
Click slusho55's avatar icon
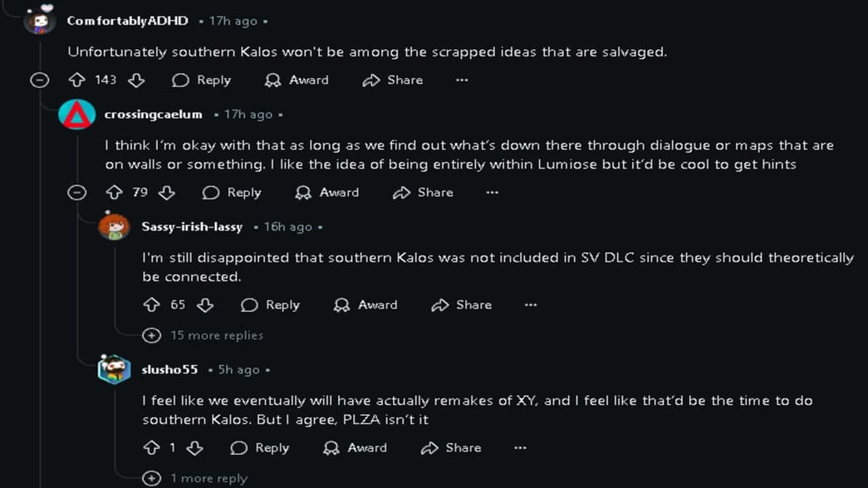[114, 369]
